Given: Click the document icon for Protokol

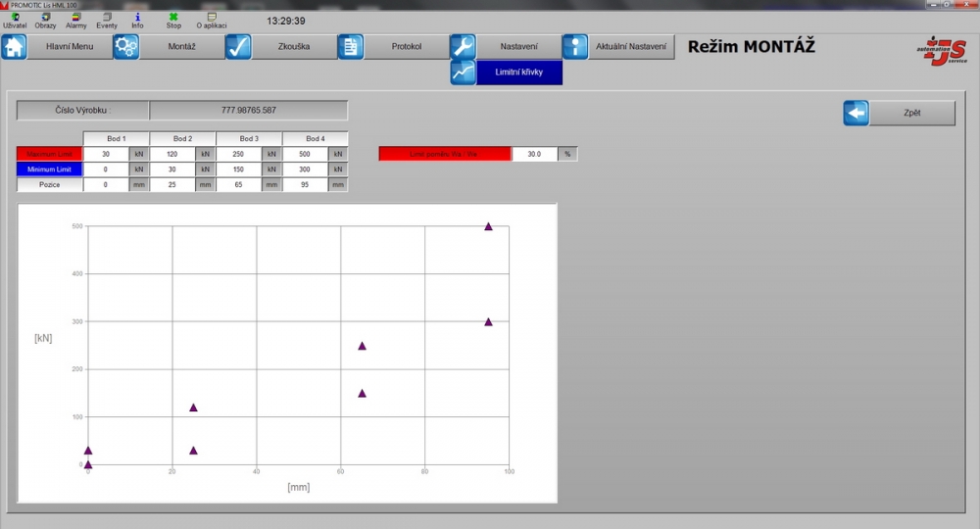Looking at the screenshot, I should (x=351, y=47).
